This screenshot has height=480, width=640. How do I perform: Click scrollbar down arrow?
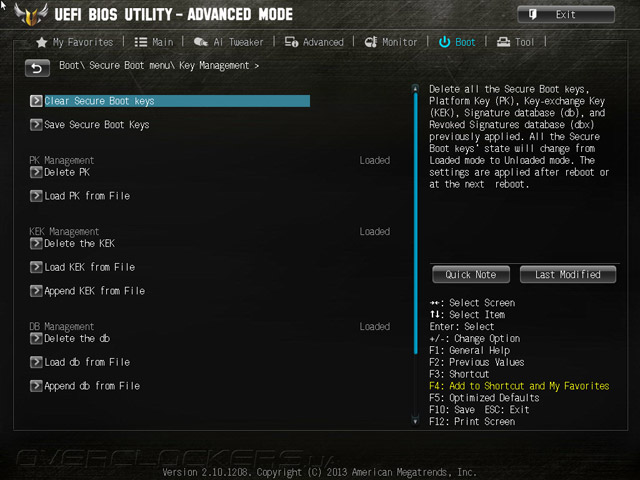(416, 421)
